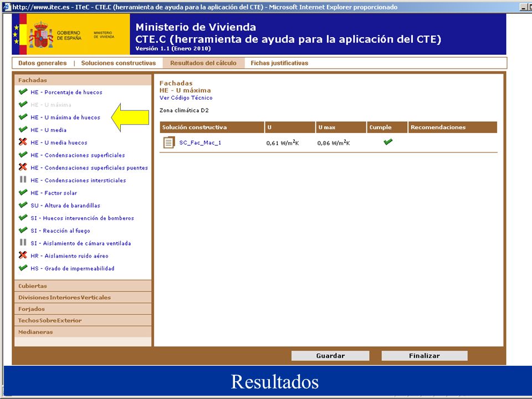Click green check icon beside HE - U media
This screenshot has height=399, width=532.
23,129
